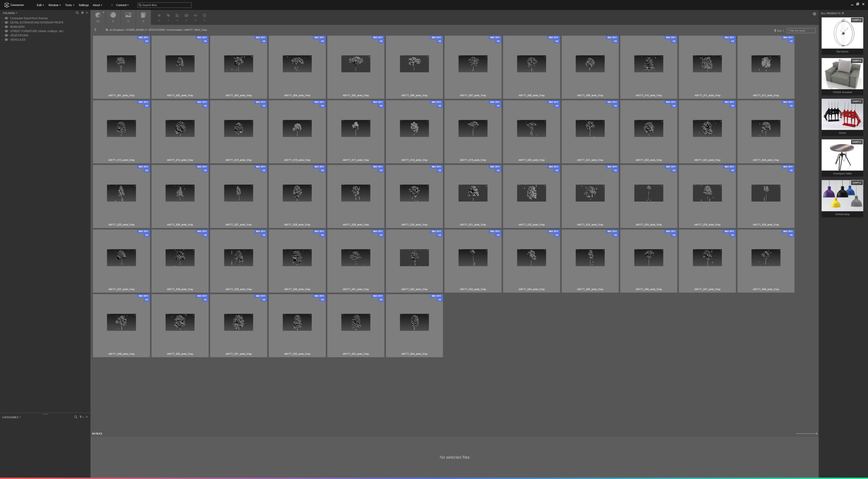Open the view settings gear above the file grid
This screenshot has height=479, width=868.
[814, 14]
